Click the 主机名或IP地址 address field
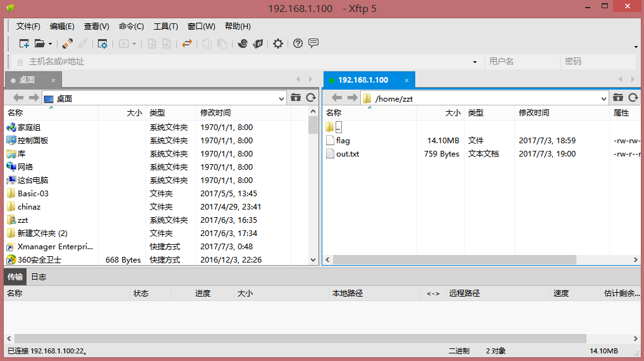 click(x=246, y=62)
